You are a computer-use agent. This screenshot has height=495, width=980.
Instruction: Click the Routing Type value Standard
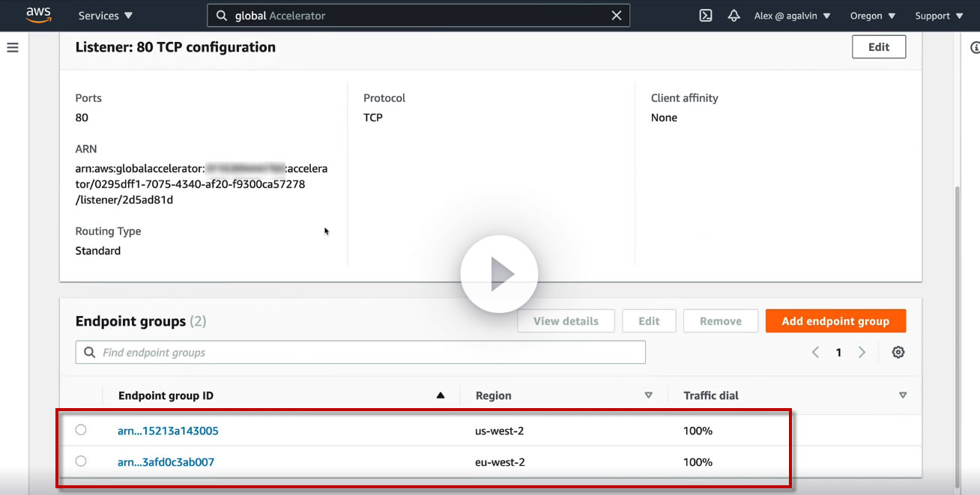click(x=98, y=251)
